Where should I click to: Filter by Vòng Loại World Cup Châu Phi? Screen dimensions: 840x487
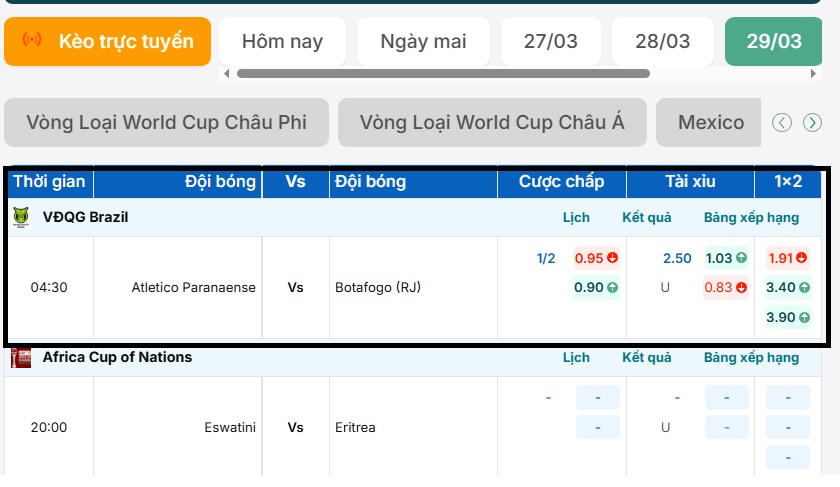click(x=167, y=123)
